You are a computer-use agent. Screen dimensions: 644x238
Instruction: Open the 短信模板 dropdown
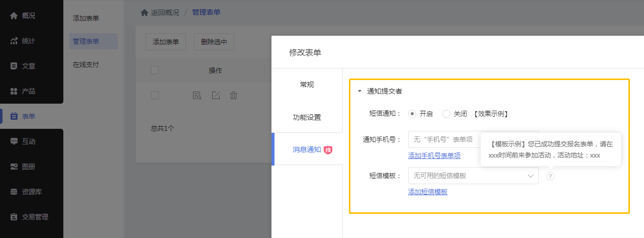(473, 176)
